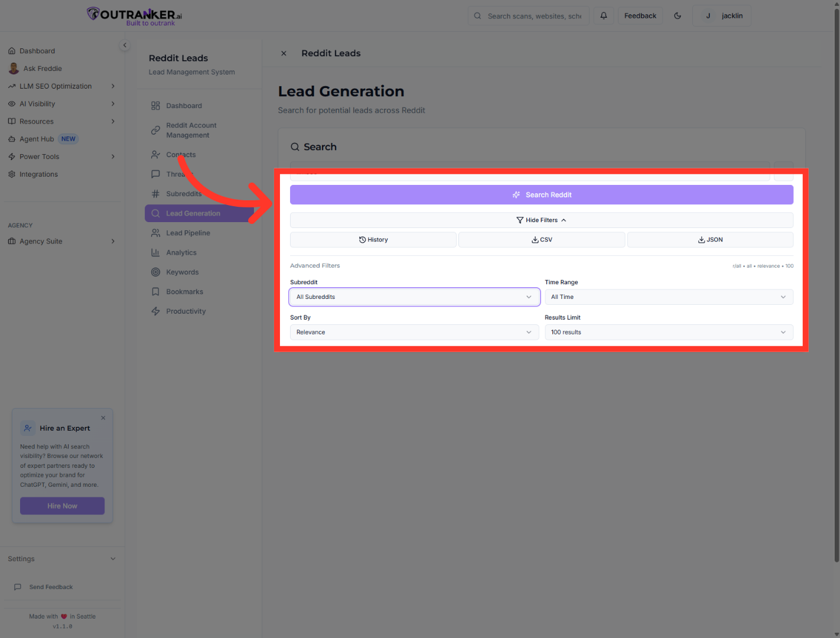Select the Analytics chart icon
The height and width of the screenshot is (638, 840).
coord(155,252)
